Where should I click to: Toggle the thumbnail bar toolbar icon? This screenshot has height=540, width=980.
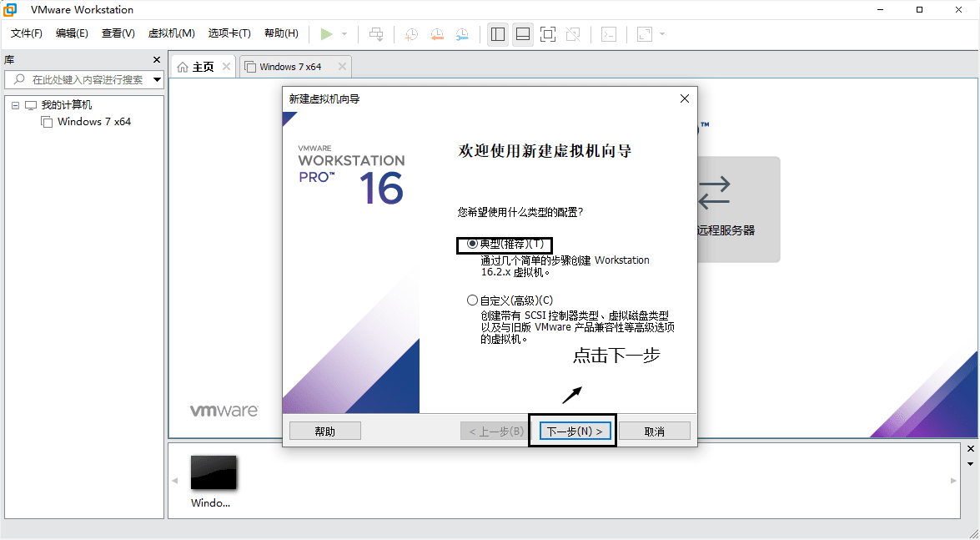pos(523,33)
